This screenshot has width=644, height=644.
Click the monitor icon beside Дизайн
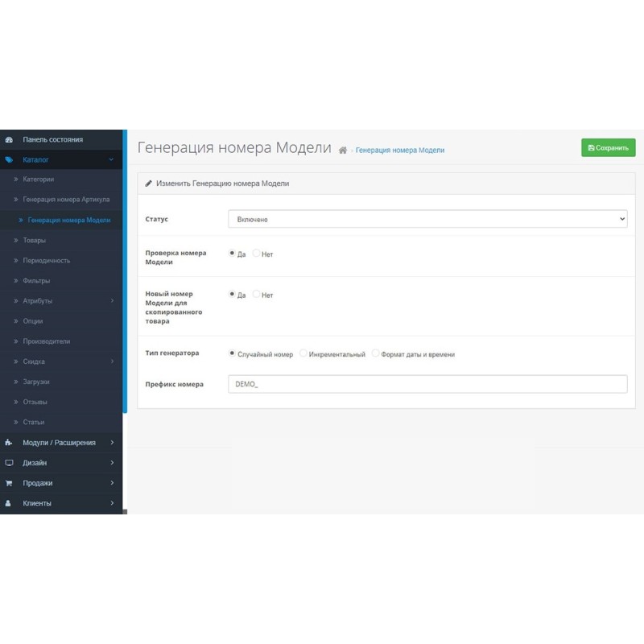pos(8,462)
